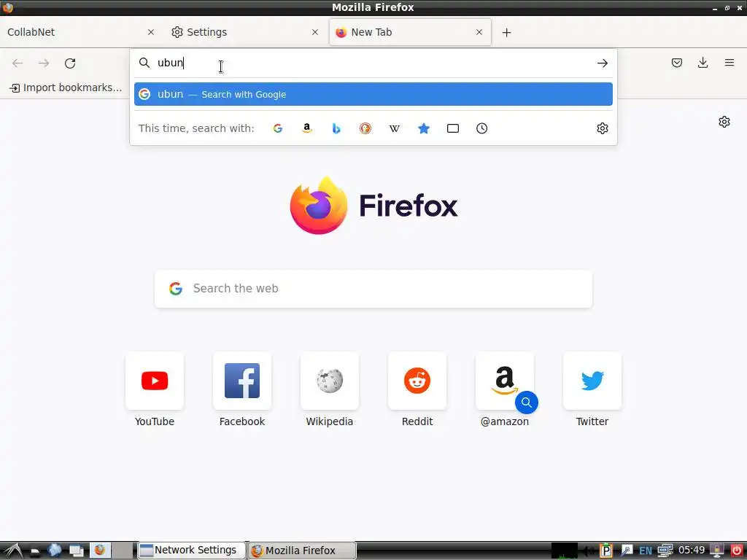
Task: Search open tabs using the tabs icon
Action: point(452,128)
